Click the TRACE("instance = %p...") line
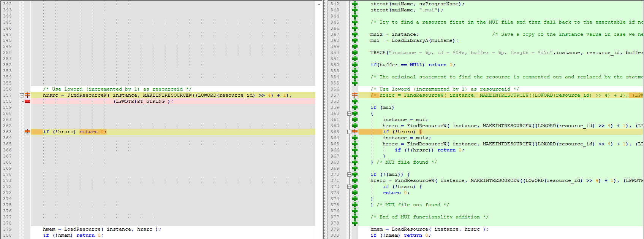 point(506,53)
